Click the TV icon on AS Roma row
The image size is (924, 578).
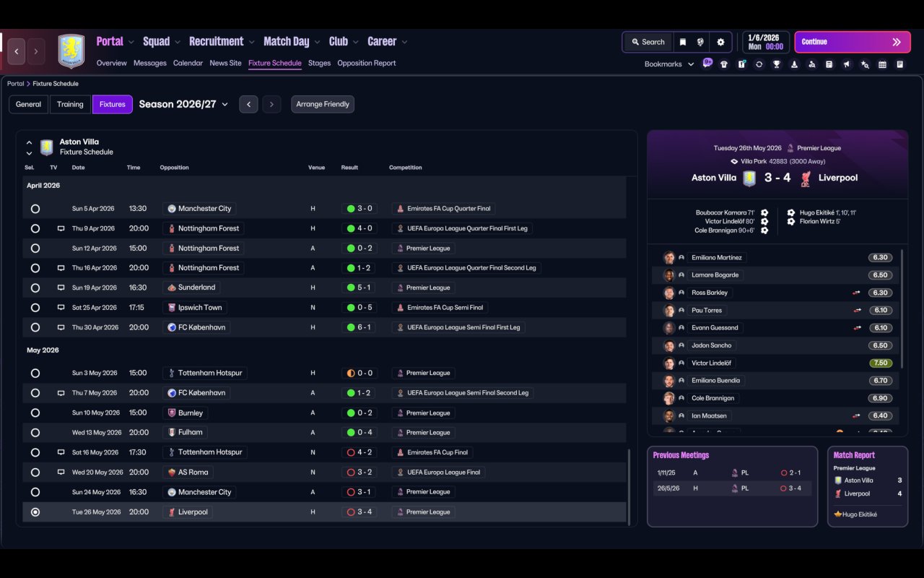[61, 473]
